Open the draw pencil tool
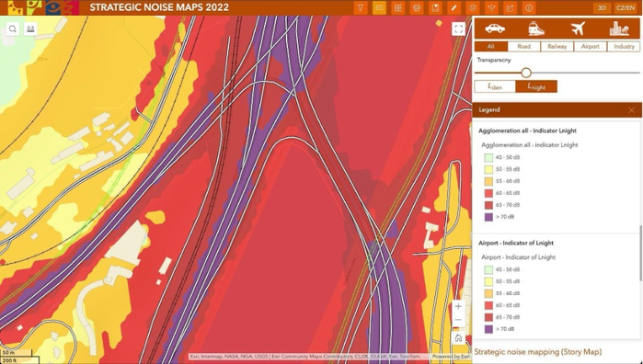This screenshot has height=364, width=643. (x=454, y=7)
